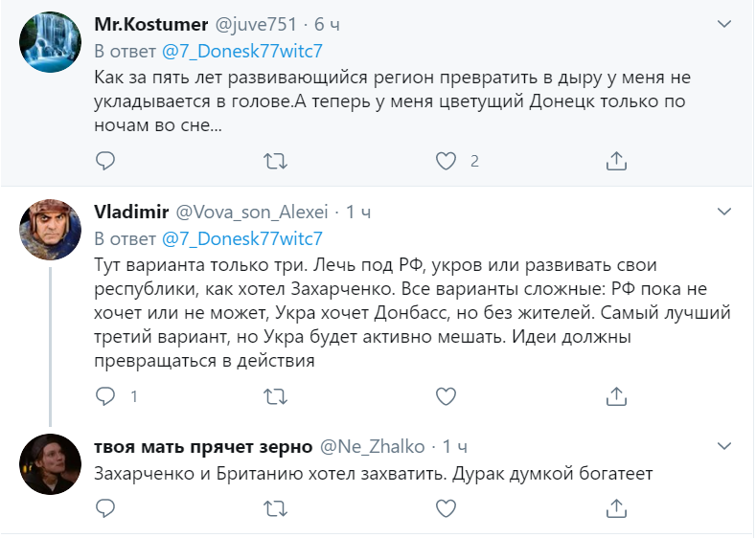Like Ne_Zhalko's tweet
Image resolution: width=756 pixels, height=538 pixels.
coord(446,504)
